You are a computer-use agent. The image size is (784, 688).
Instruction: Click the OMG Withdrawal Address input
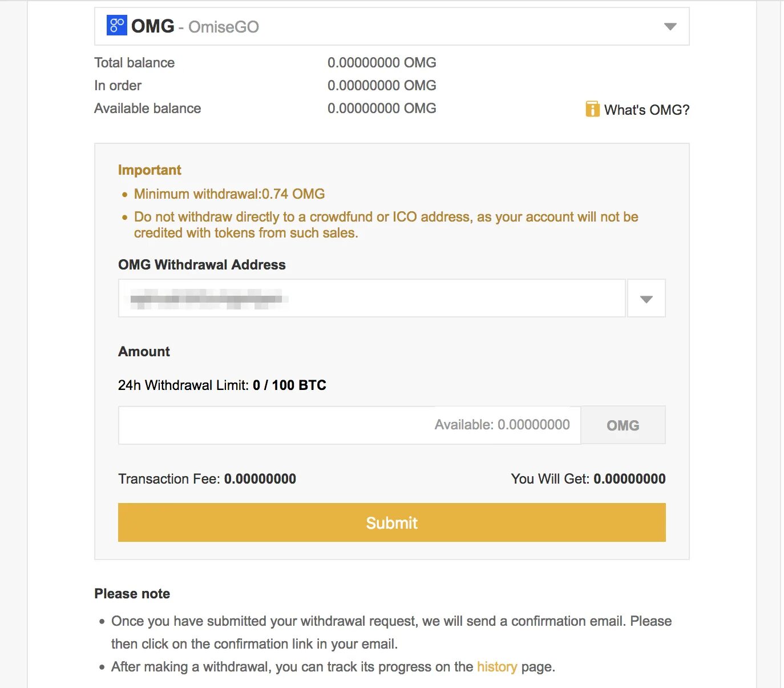(x=371, y=298)
